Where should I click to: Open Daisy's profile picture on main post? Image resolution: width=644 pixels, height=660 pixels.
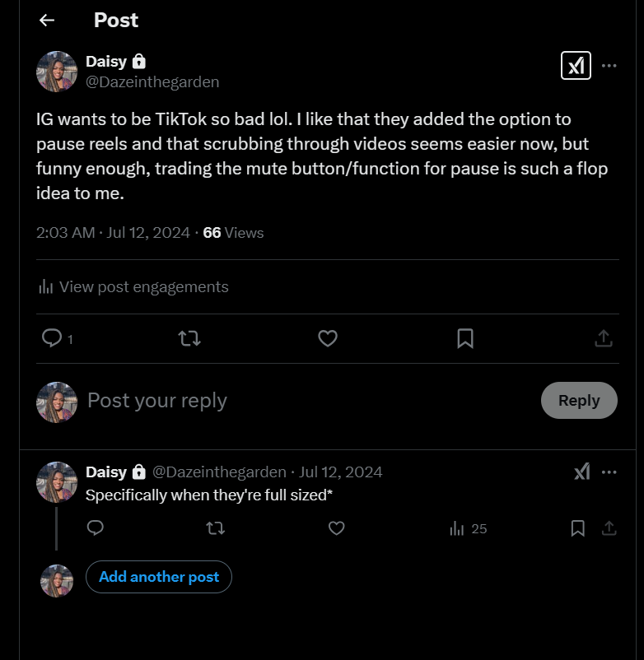57,71
